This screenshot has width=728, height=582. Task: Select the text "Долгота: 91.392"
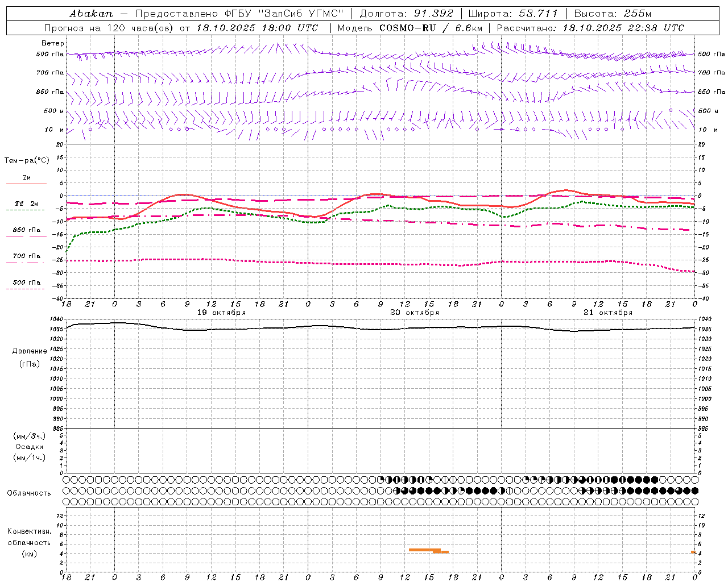[407, 14]
